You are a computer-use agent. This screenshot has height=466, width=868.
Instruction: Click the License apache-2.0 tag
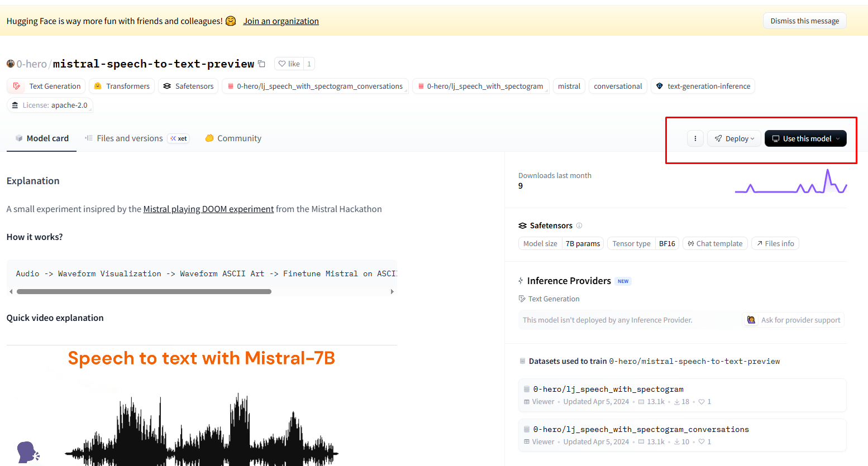tap(50, 105)
